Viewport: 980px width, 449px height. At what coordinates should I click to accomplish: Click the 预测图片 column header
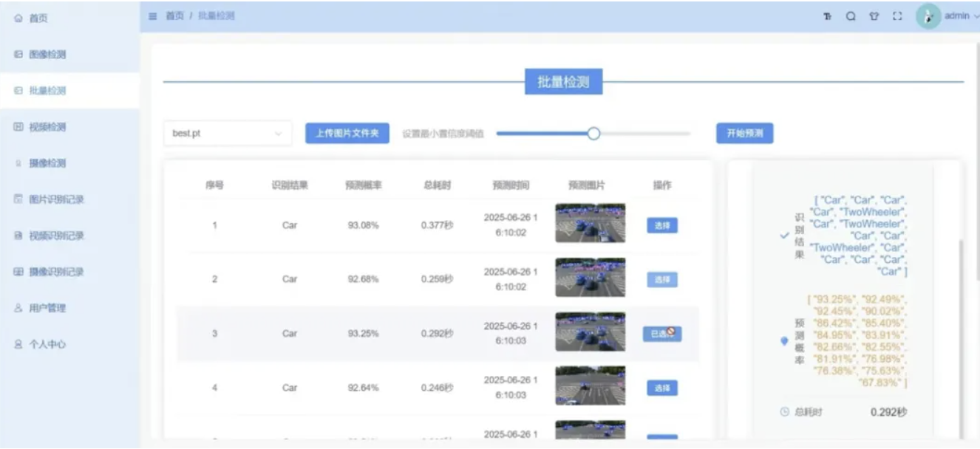click(587, 186)
